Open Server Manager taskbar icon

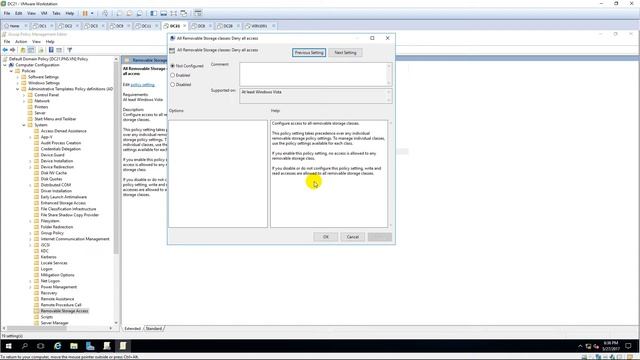(90, 346)
